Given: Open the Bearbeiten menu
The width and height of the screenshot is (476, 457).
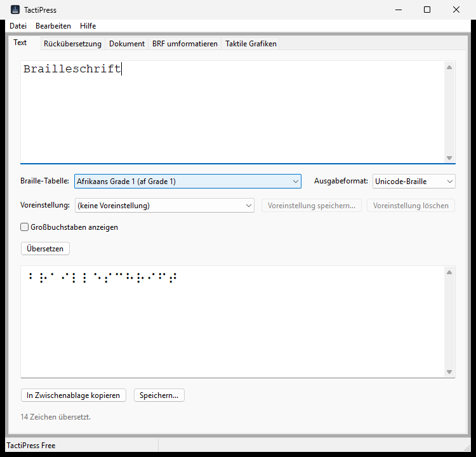Looking at the screenshot, I should 53,26.
